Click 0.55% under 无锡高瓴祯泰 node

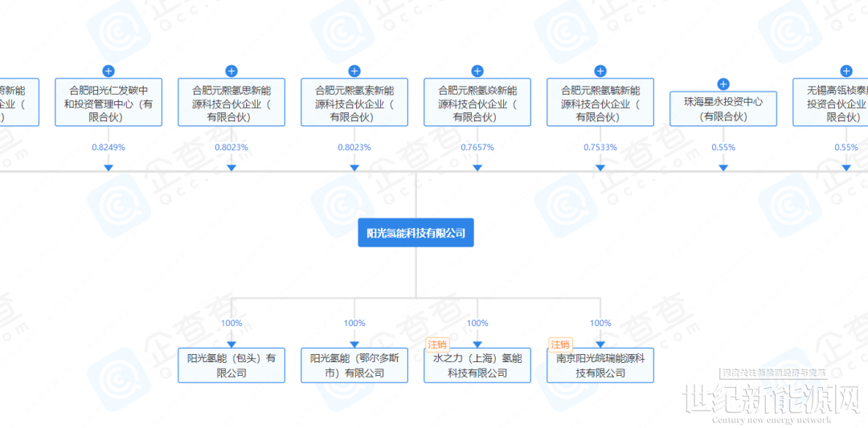pos(845,148)
